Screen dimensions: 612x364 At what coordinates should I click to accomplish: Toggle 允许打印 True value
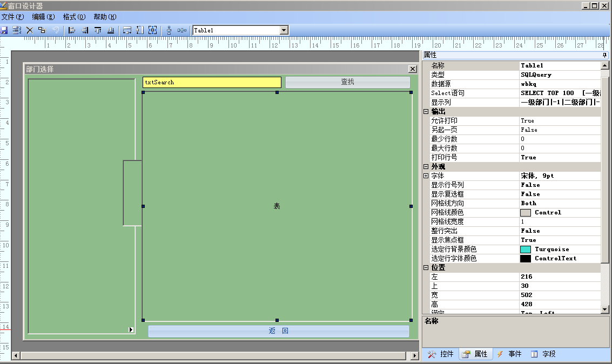coord(560,121)
